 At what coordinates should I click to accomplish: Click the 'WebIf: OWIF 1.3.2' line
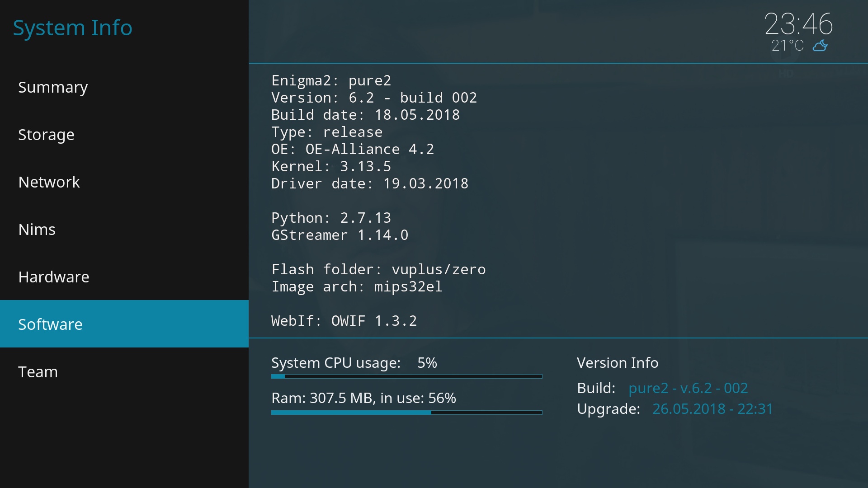[x=344, y=321]
